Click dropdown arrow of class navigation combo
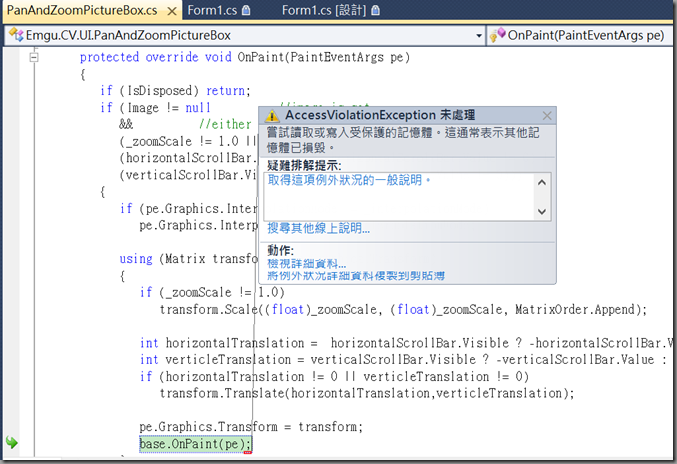Viewport: 677px width, 464px height. (478, 36)
